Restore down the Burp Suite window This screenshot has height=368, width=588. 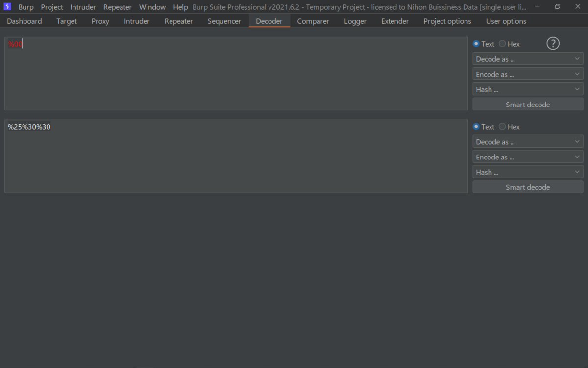[558, 7]
